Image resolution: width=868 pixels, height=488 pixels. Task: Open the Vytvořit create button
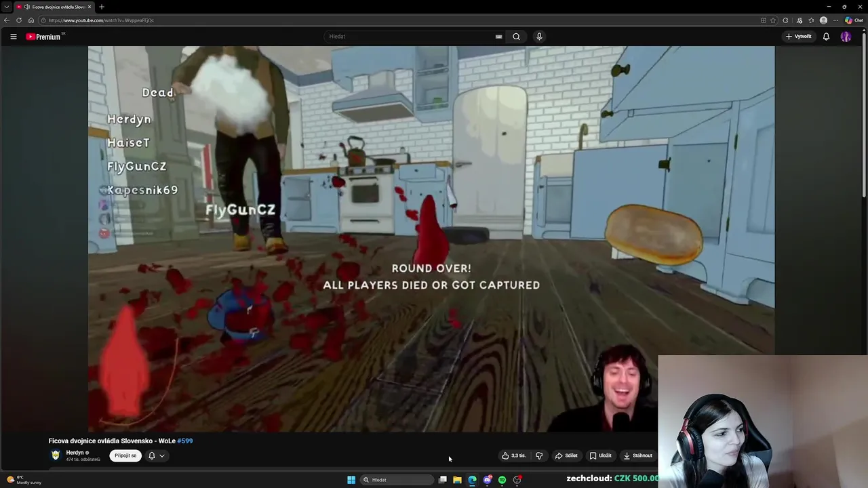point(798,37)
